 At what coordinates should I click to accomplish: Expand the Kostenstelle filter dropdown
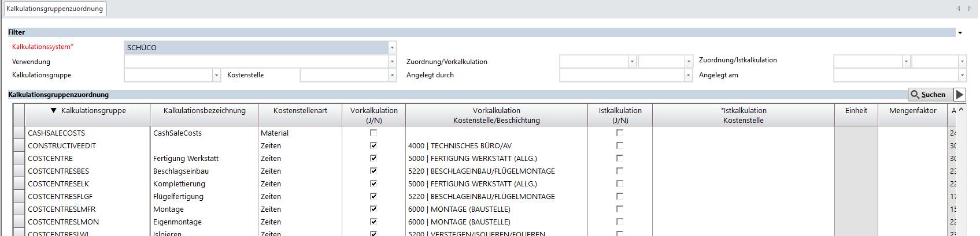392,76
